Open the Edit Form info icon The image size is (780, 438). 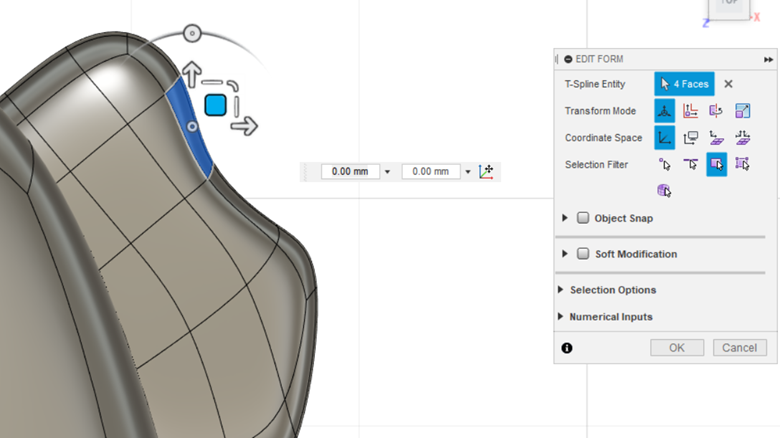(x=567, y=348)
